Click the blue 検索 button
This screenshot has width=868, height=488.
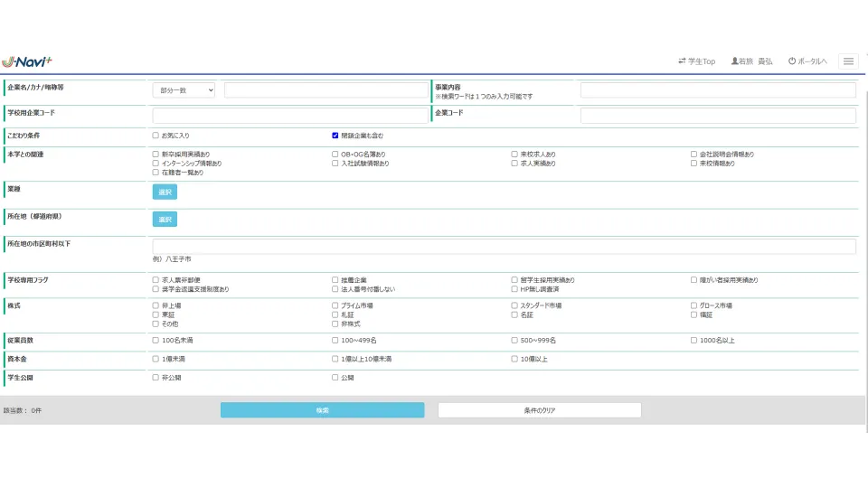[322, 410]
